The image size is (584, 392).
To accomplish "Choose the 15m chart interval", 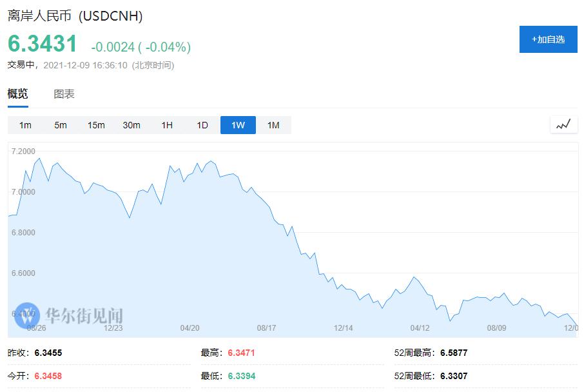I will [96, 125].
